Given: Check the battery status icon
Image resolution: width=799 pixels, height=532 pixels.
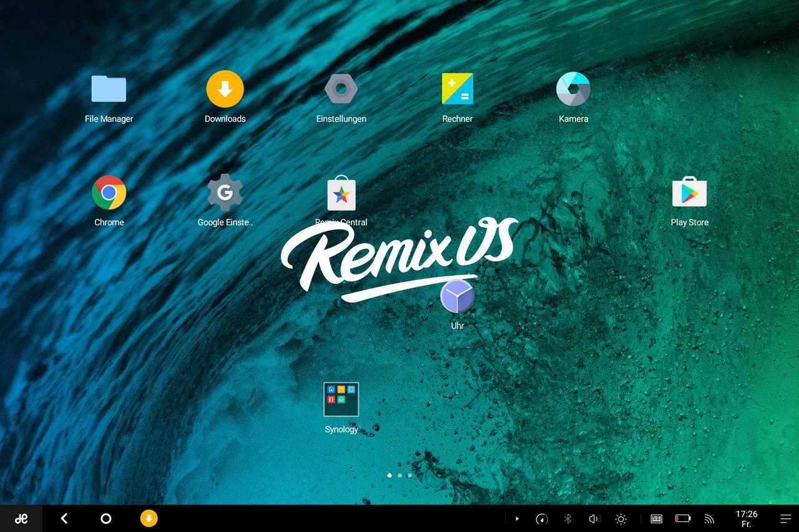Looking at the screenshot, I should pos(683,518).
